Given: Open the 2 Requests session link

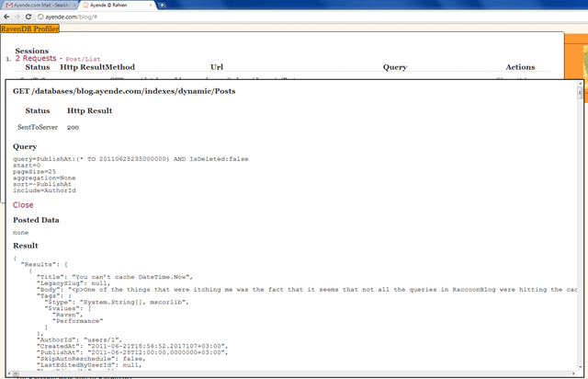Looking at the screenshot, I should point(36,58).
